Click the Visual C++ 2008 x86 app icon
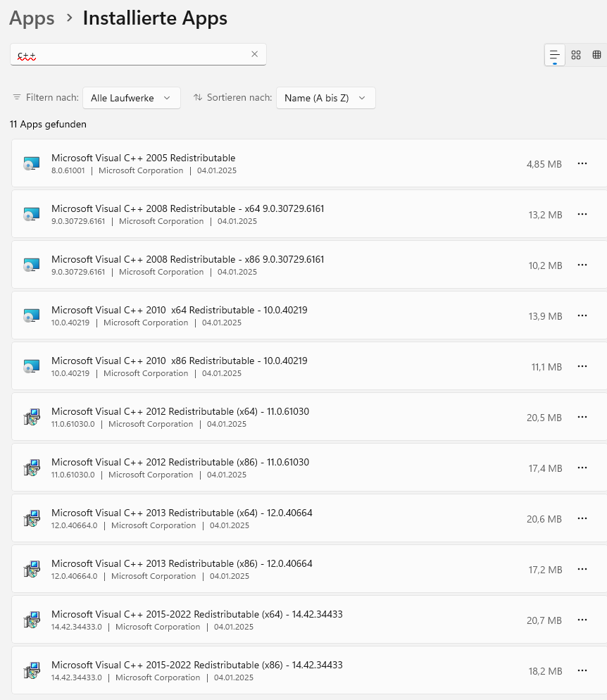The width and height of the screenshot is (607, 700). pyautogui.click(x=32, y=265)
